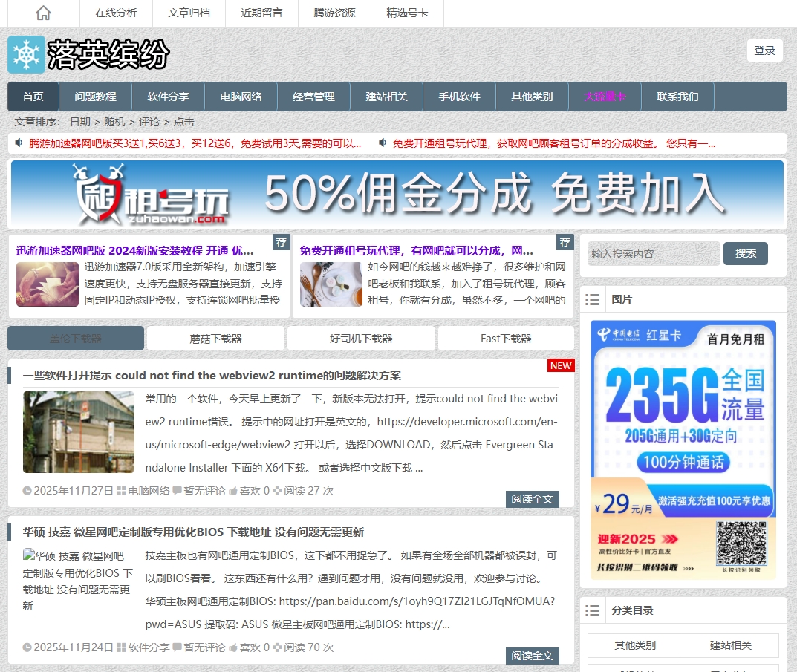Open 阅读全文 for the webview2 article
The image size is (797, 672).
[x=533, y=499]
